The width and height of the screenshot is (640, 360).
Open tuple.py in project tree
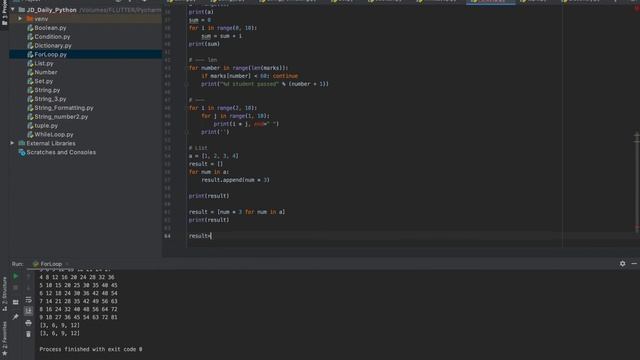tap(46, 126)
